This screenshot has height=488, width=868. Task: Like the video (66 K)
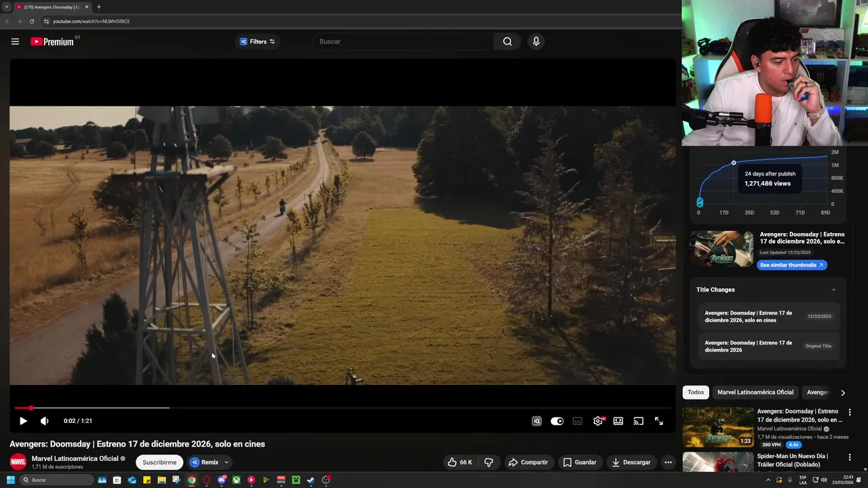pos(460,462)
